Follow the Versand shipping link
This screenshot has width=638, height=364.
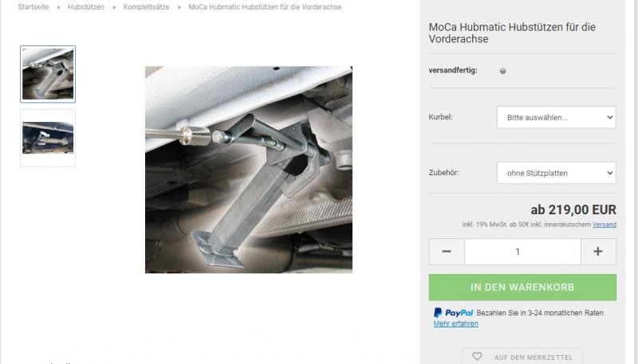point(605,225)
